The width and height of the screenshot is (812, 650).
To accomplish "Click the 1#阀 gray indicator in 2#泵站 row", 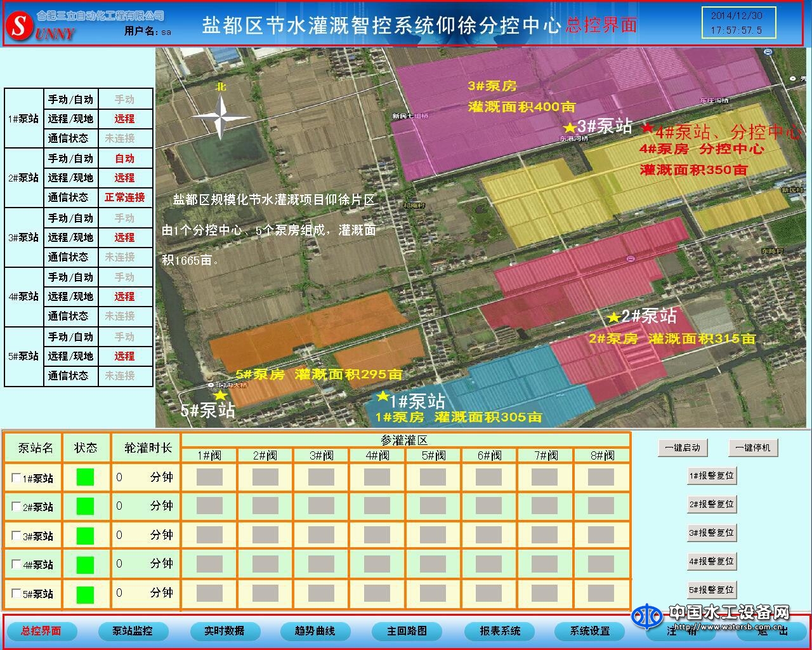I will pos(209,506).
